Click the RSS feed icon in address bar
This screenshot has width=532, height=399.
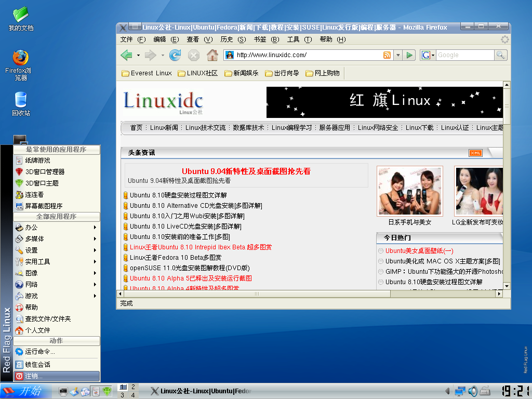coord(387,55)
